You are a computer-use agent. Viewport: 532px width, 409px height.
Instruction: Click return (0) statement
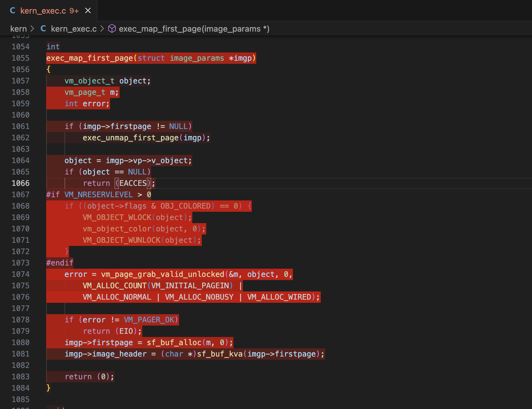coord(90,377)
